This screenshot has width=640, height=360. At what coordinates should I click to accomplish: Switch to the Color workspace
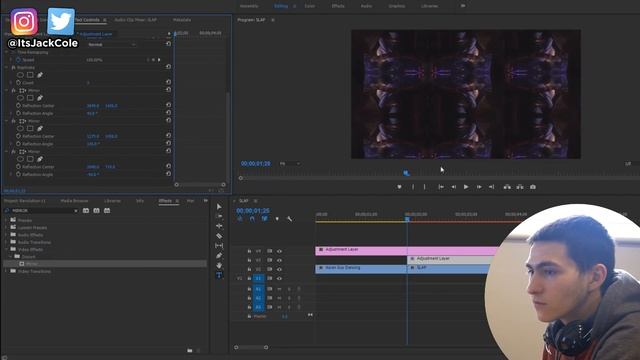(x=310, y=6)
